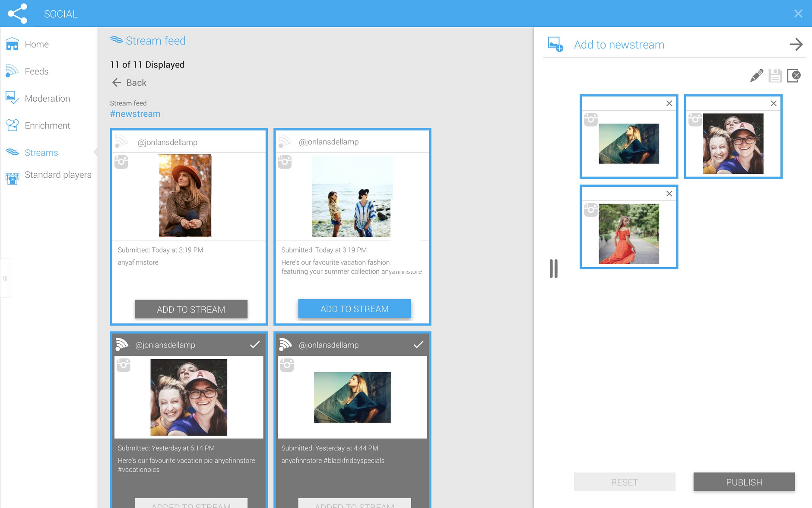Click the save floppy disk icon
The height and width of the screenshot is (508, 812).
[x=775, y=76]
